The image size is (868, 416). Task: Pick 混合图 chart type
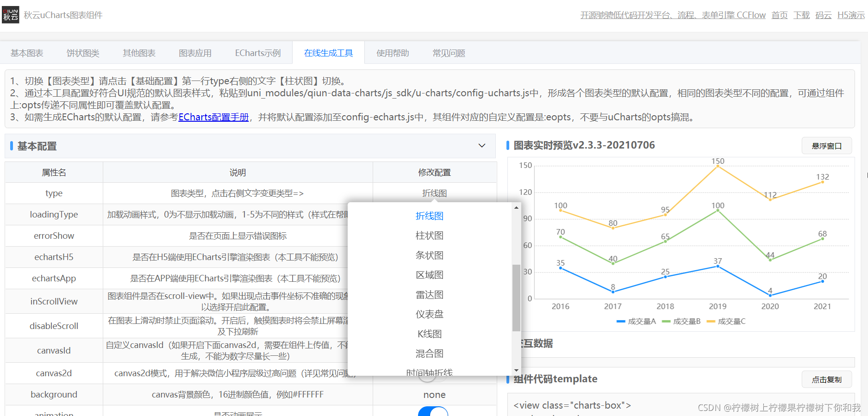click(x=429, y=354)
